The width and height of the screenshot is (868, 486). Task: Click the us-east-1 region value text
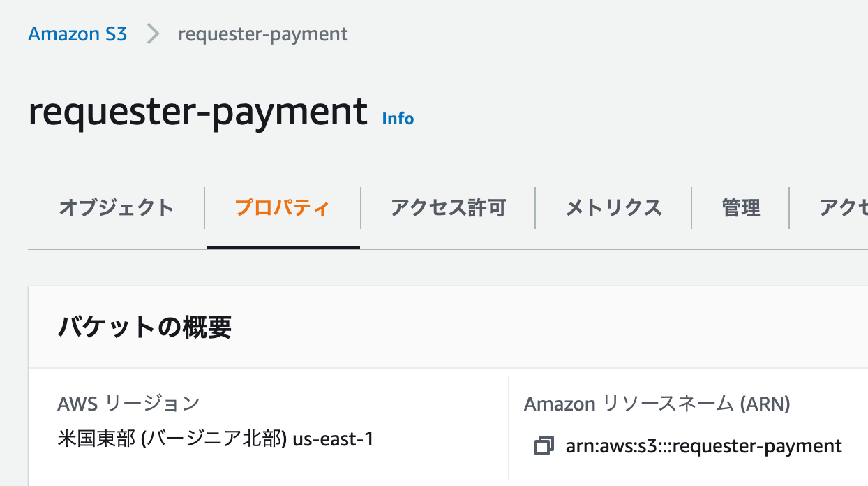pyautogui.click(x=333, y=439)
